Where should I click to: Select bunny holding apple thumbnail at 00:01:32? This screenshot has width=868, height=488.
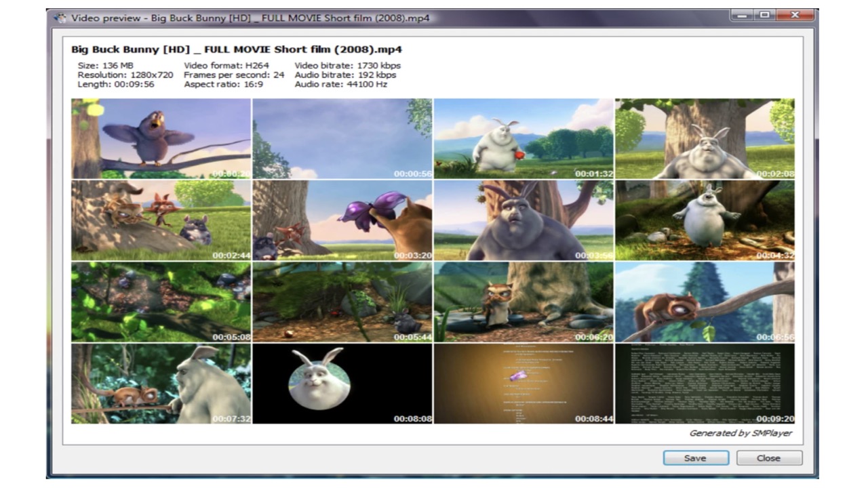click(524, 139)
